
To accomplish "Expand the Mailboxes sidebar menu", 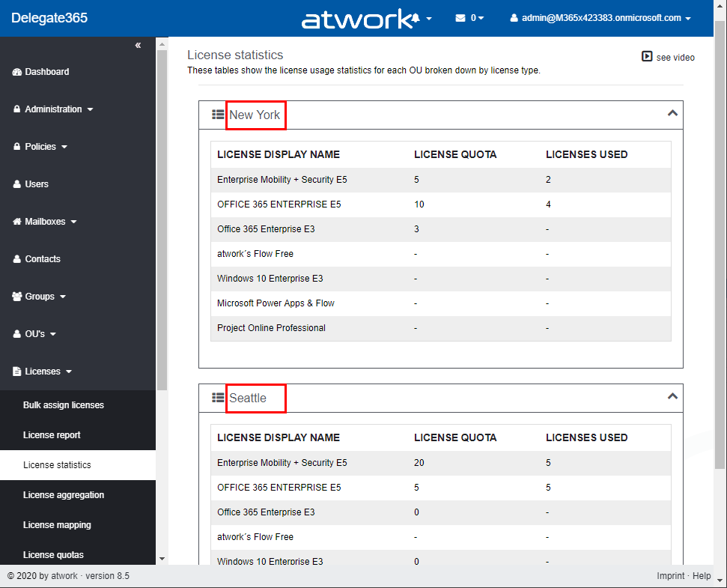I will [46, 222].
